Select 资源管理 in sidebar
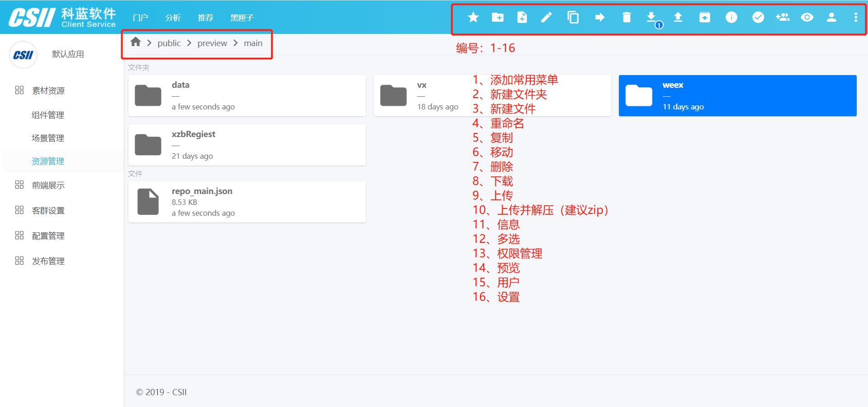The width and height of the screenshot is (868, 407). (x=48, y=161)
